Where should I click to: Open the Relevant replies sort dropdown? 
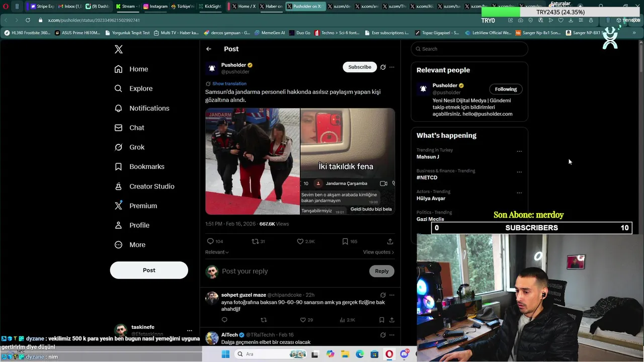coord(217,252)
